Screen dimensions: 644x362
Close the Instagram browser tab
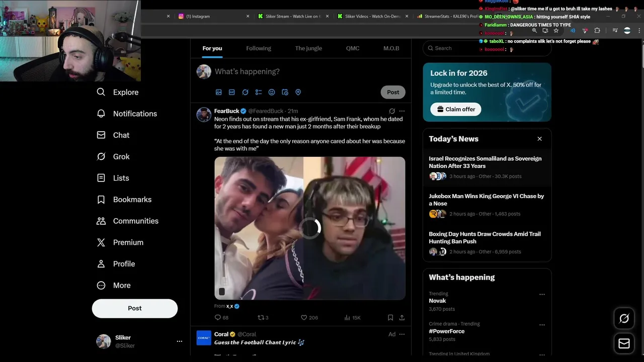(x=248, y=16)
